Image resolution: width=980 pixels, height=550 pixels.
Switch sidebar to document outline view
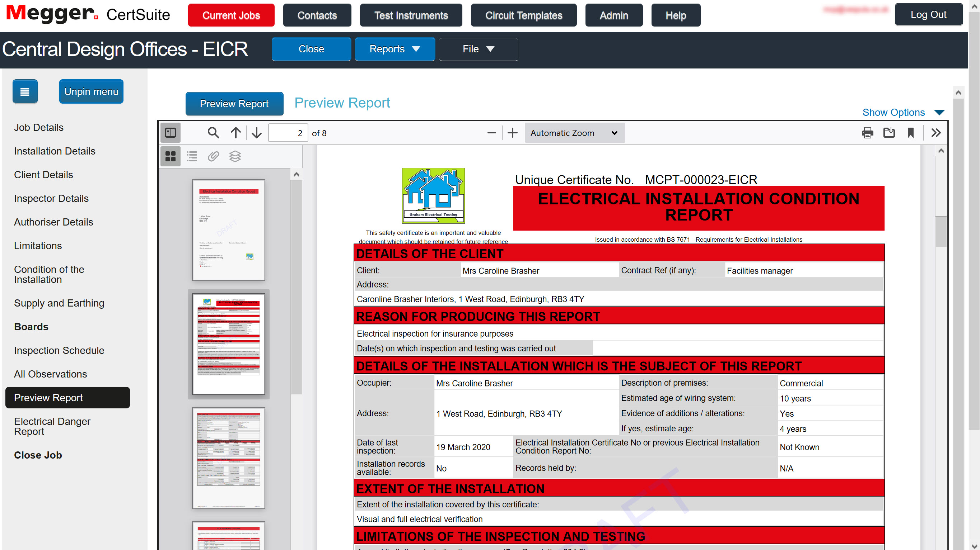coord(192,156)
